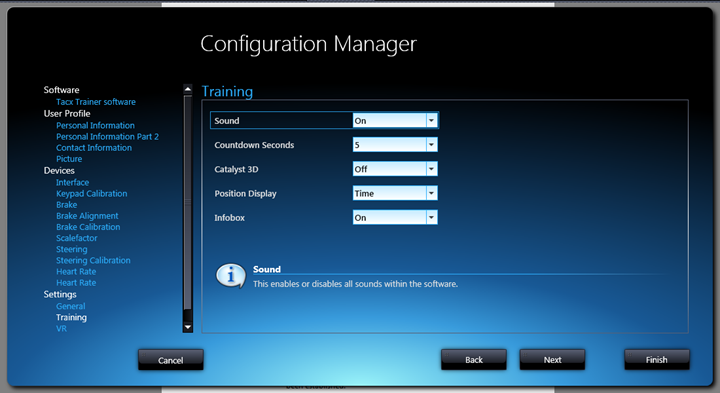This screenshot has width=720, height=393.
Task: Go to the previous page with Back
Action: (474, 359)
